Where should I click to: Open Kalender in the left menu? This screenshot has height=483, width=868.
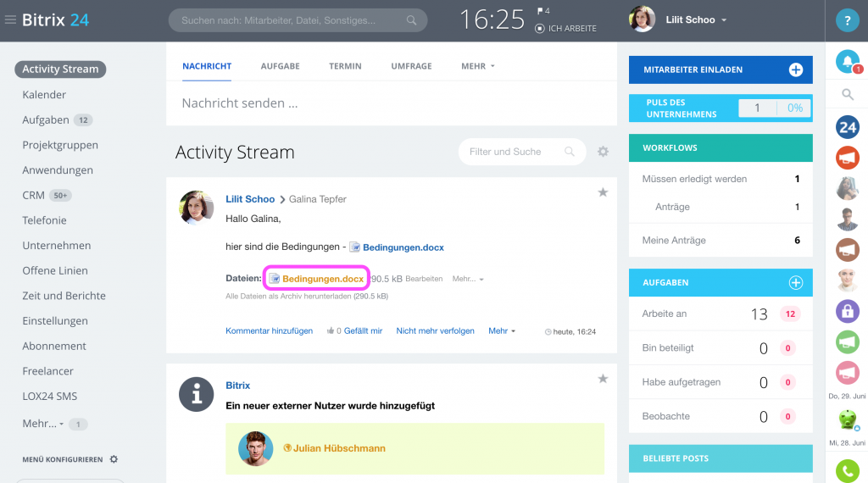[x=44, y=95]
